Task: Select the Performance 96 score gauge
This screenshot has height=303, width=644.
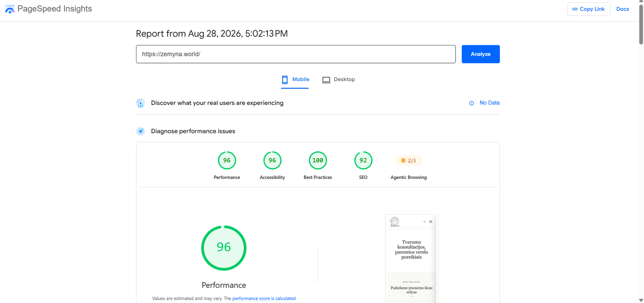Action: click(227, 160)
